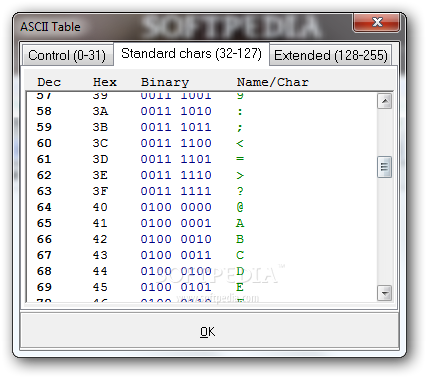Click the scrollbar up arrow

point(385,101)
